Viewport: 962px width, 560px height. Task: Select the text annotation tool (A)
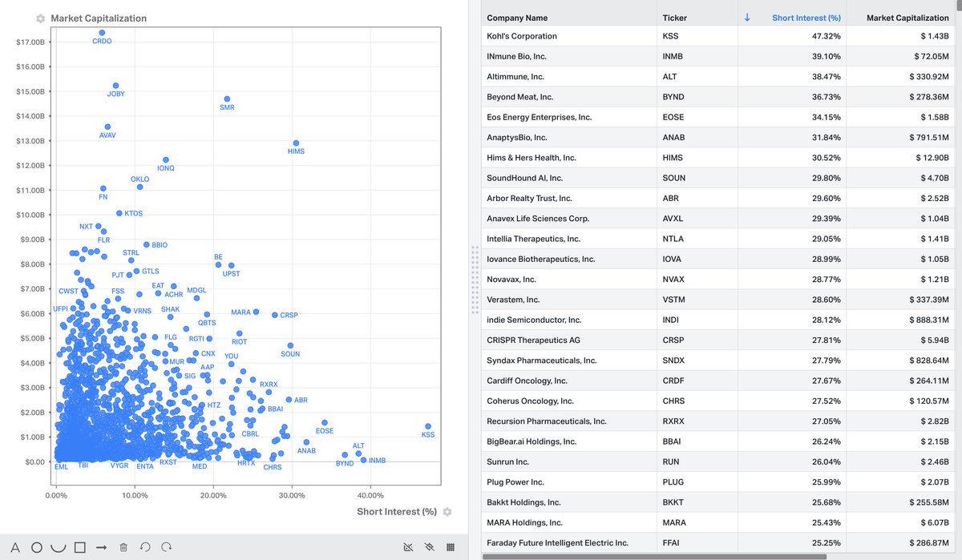[14, 547]
